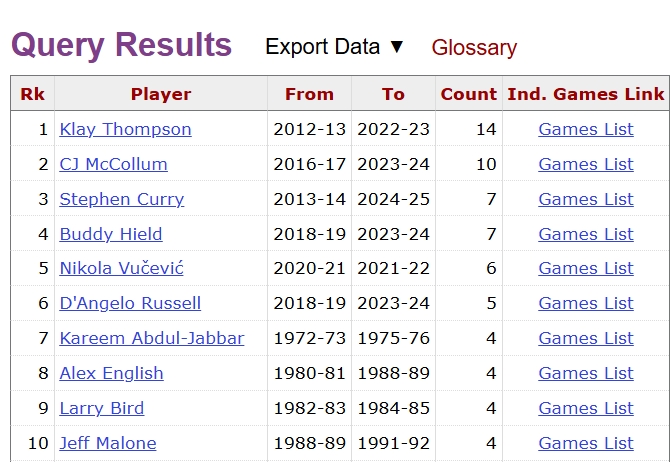Viewport: 670px width, 462px height.
Task: Go to Stephen Curry's profile
Action: tap(122, 199)
